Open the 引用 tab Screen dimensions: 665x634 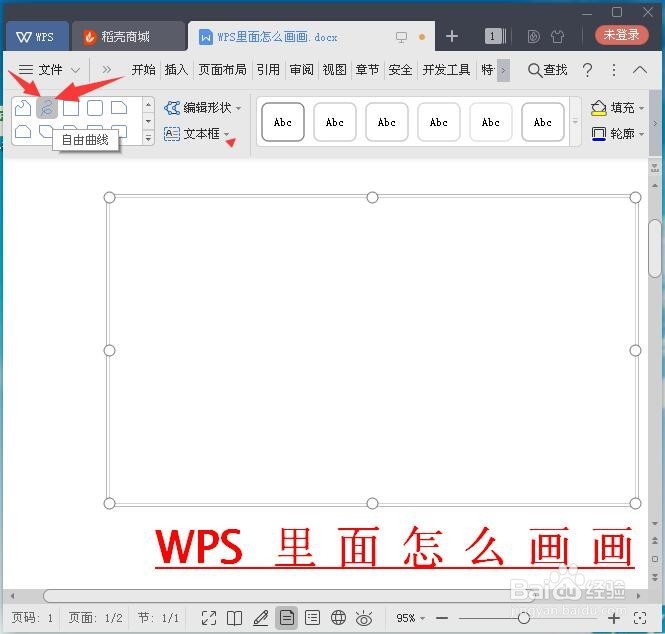click(x=268, y=70)
